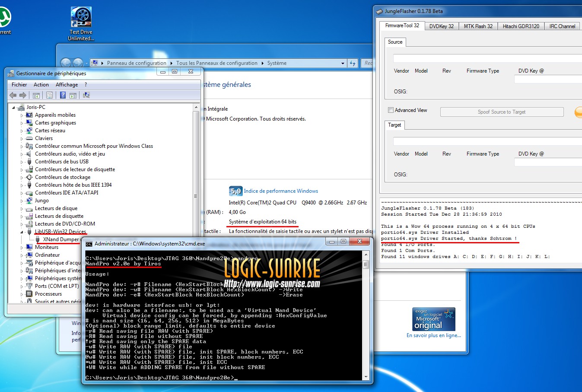Click Cartes réseau device icon
Image resolution: width=582 pixels, height=392 pixels.
pos(29,131)
